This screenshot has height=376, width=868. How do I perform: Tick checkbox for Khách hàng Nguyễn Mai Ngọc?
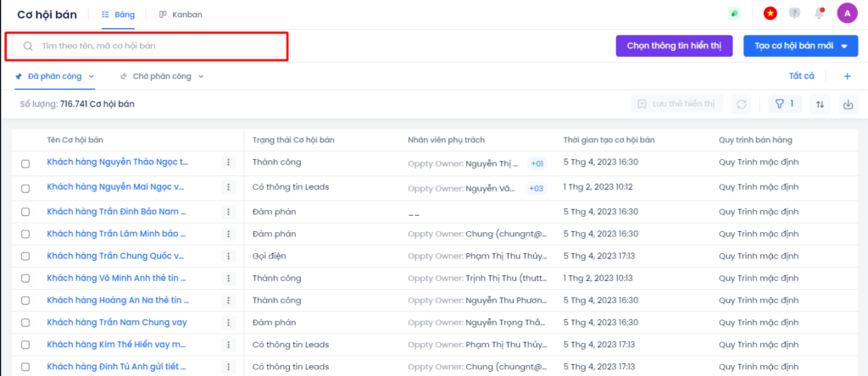[x=25, y=188]
